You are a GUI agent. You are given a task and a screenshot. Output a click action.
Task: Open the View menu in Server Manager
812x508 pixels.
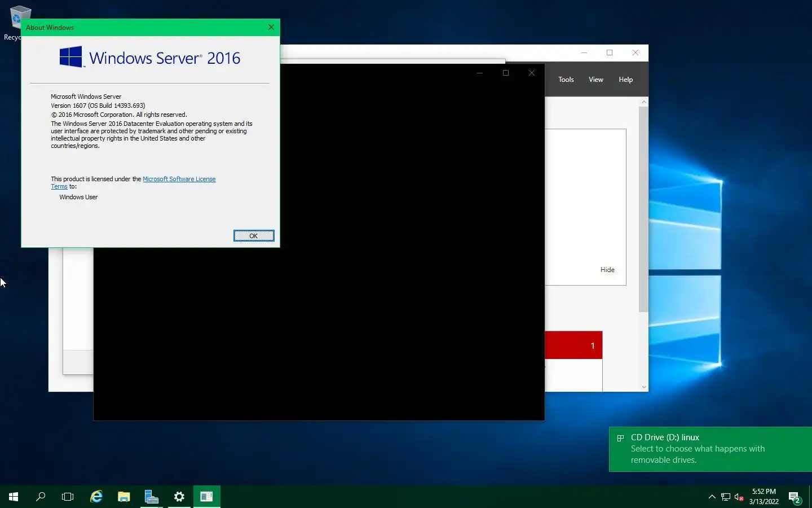pyautogui.click(x=596, y=80)
